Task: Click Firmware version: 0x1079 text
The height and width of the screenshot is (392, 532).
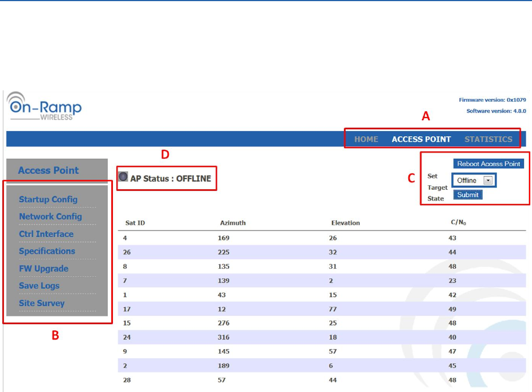Action: [492, 100]
